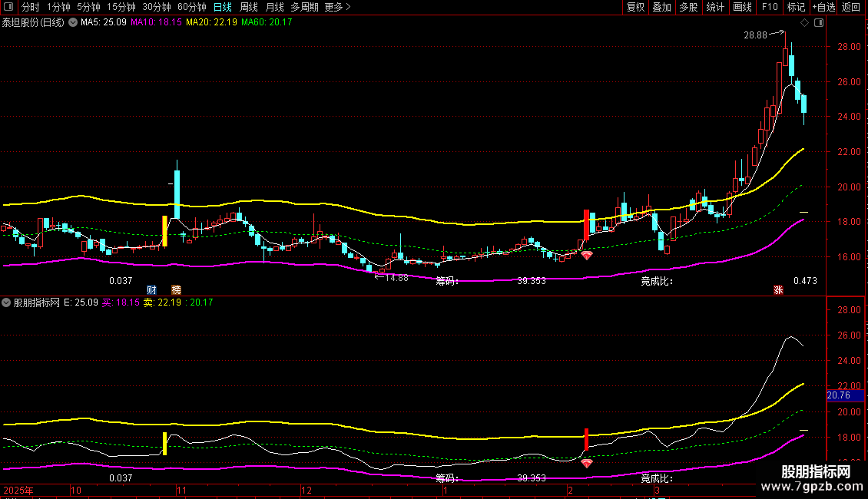Click the 0.473 value at bottom right

[x=805, y=281]
